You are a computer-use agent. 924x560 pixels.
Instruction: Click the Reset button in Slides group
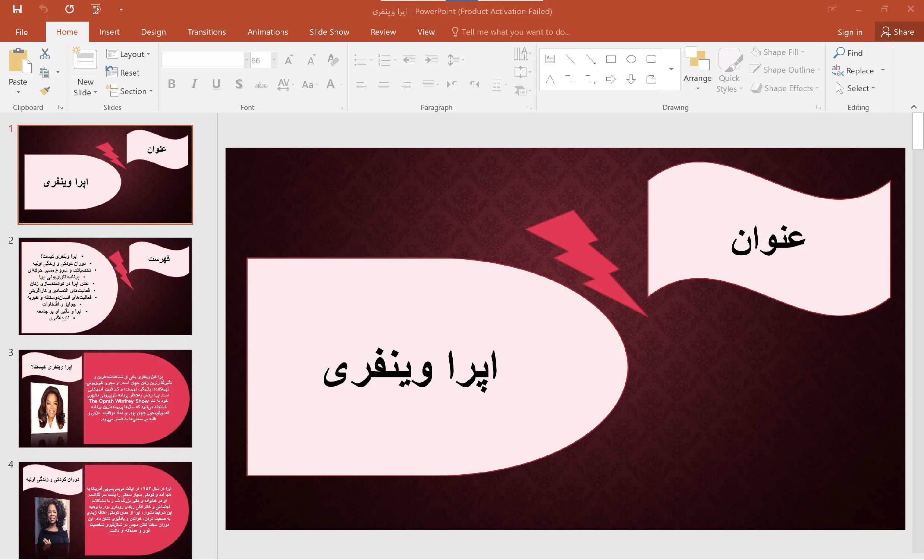123,72
